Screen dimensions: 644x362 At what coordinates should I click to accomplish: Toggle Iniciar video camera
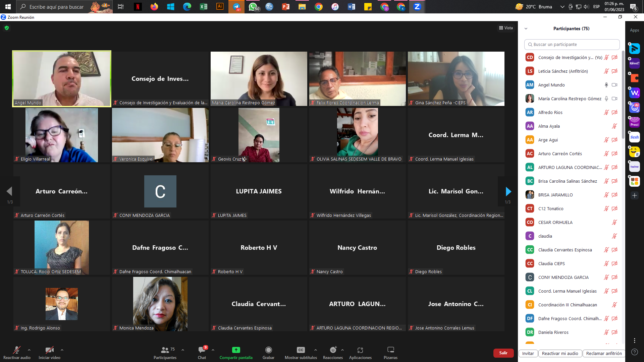(49, 350)
